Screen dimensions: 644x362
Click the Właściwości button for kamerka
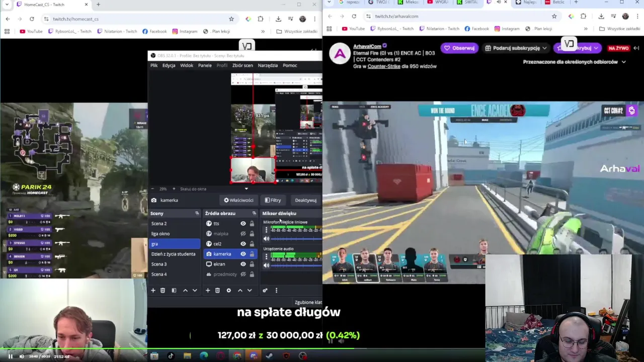(238, 200)
